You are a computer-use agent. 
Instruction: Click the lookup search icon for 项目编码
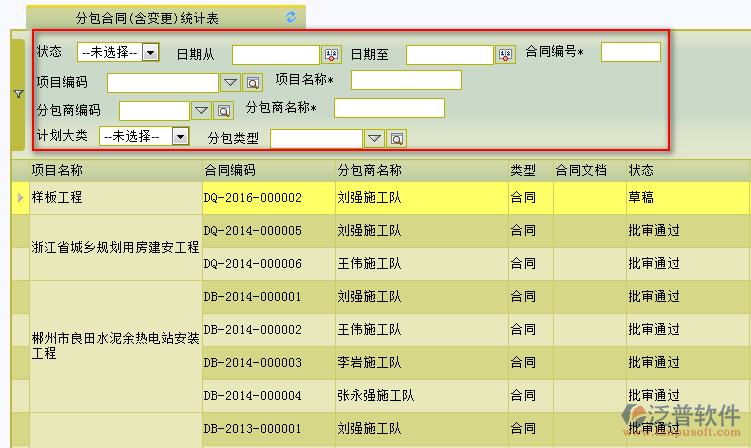click(x=253, y=82)
